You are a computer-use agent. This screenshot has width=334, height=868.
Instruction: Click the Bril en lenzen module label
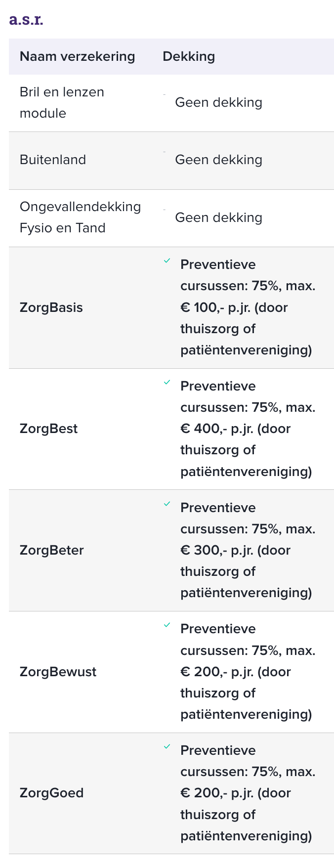[x=62, y=102]
